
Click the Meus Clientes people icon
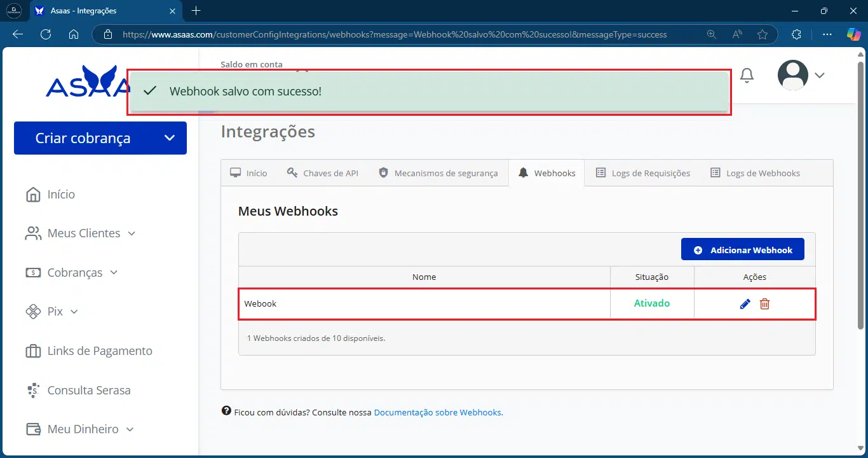[32, 233]
